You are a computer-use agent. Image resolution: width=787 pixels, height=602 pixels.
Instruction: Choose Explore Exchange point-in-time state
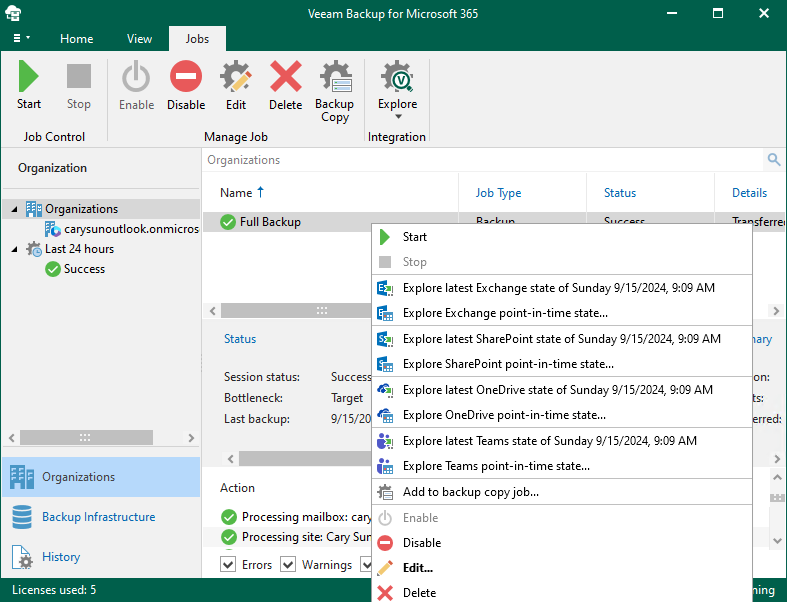[x=562, y=313]
